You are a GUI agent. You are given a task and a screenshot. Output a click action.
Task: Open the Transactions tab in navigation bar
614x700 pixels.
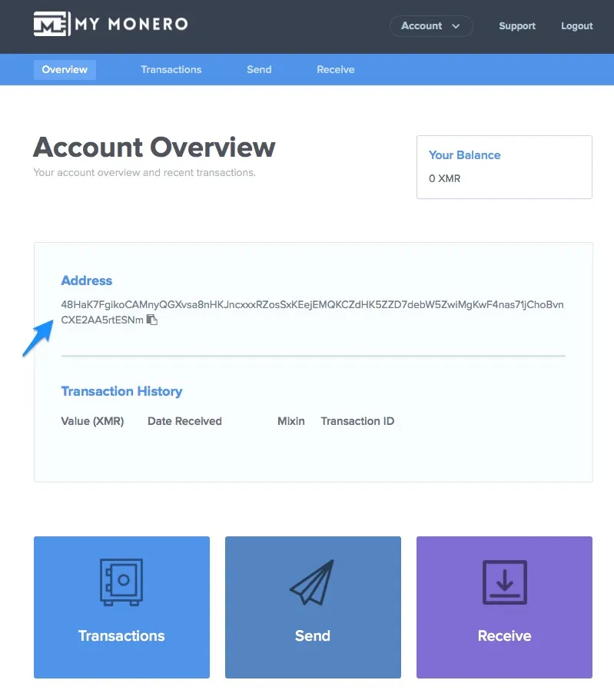[x=171, y=69]
